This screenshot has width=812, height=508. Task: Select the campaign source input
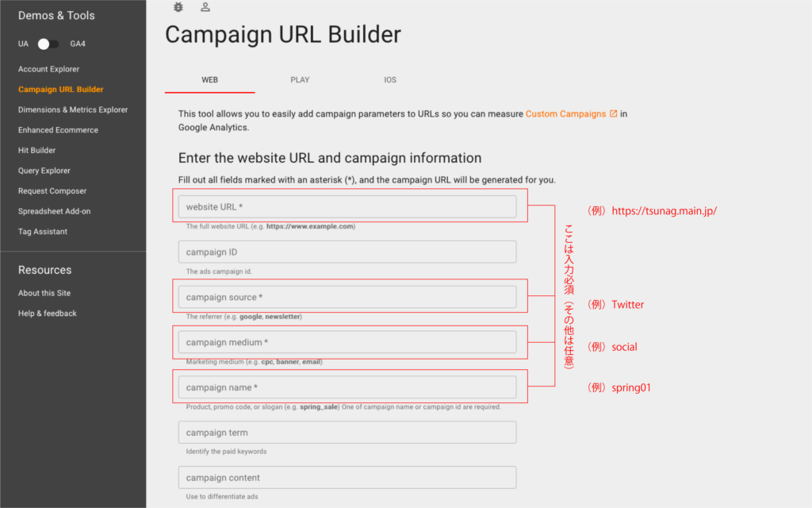[347, 298]
